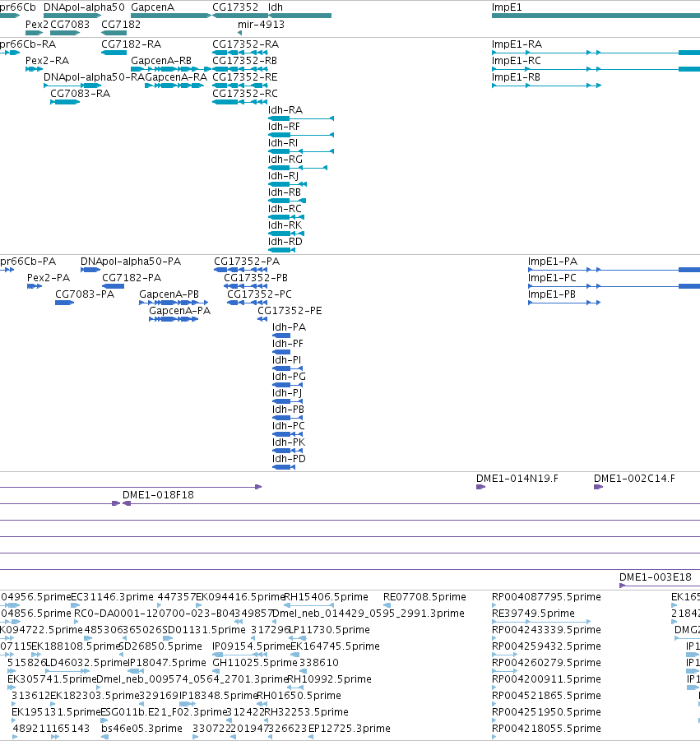Select the CG7182 gene label
Viewport: 700px width, 741px height.
(121, 25)
